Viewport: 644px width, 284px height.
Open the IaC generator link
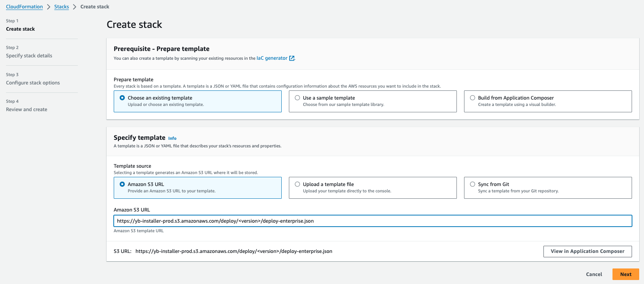[271, 58]
